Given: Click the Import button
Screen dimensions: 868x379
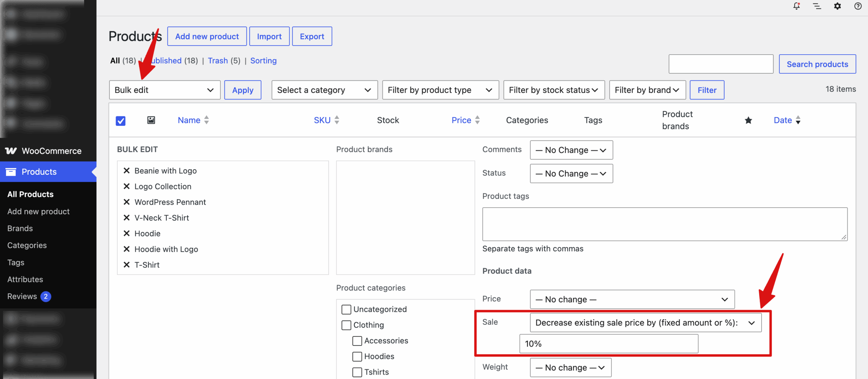Looking at the screenshot, I should pos(269,36).
